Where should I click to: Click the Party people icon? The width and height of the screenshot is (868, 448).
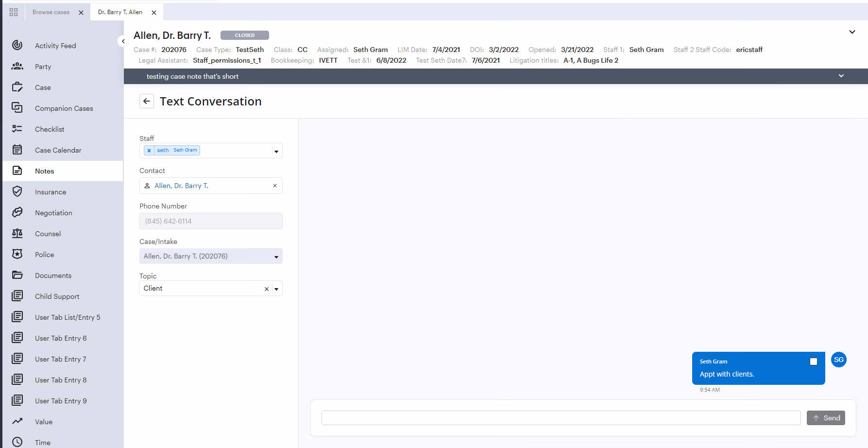[17, 66]
